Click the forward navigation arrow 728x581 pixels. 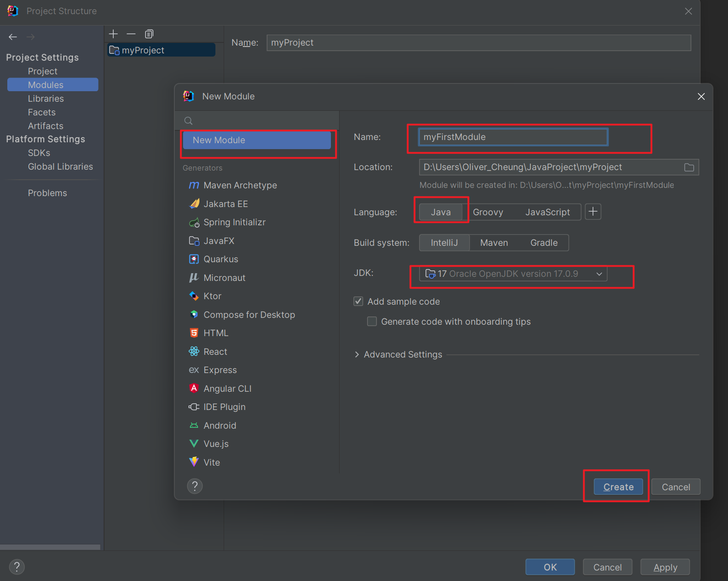[x=31, y=37]
